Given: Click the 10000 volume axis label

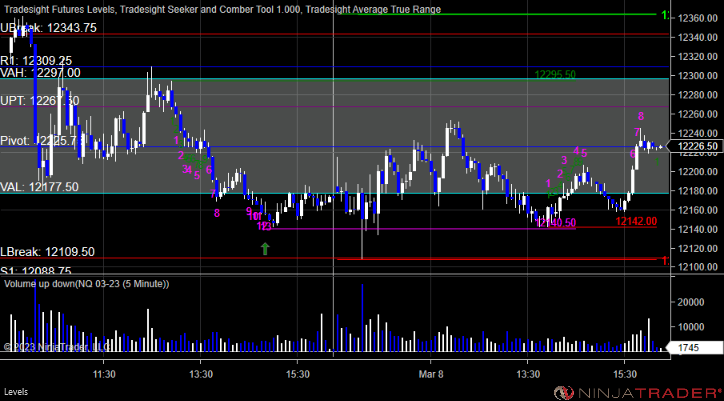Looking at the screenshot, I should (691, 327).
